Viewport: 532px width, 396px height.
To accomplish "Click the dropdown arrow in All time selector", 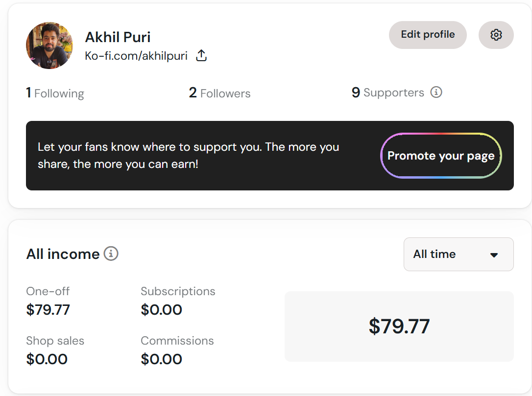I will coord(494,255).
